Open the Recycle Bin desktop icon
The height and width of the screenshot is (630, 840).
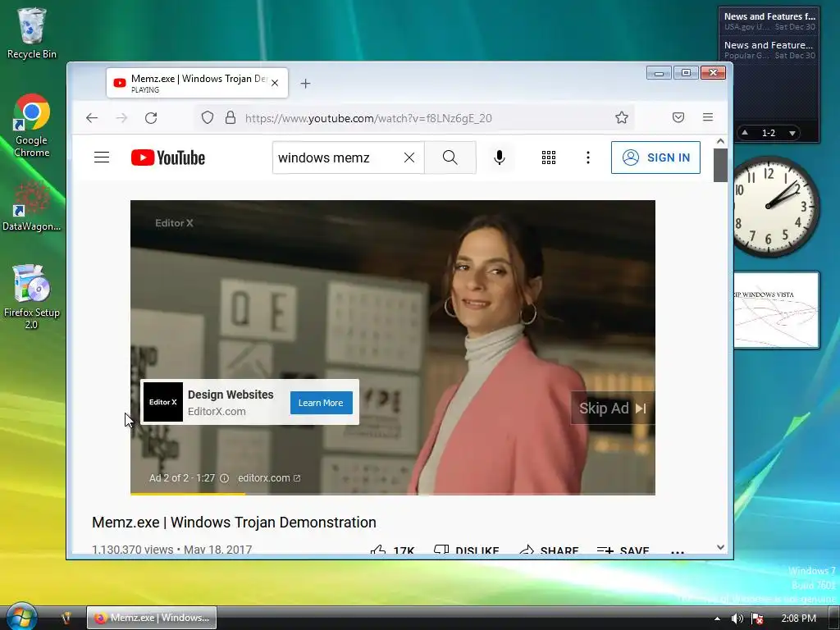pos(32,33)
